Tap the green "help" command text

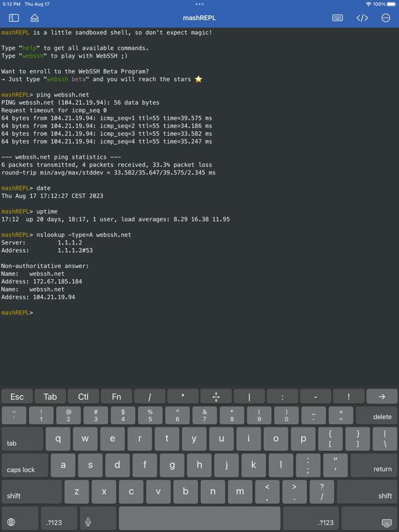(29, 48)
